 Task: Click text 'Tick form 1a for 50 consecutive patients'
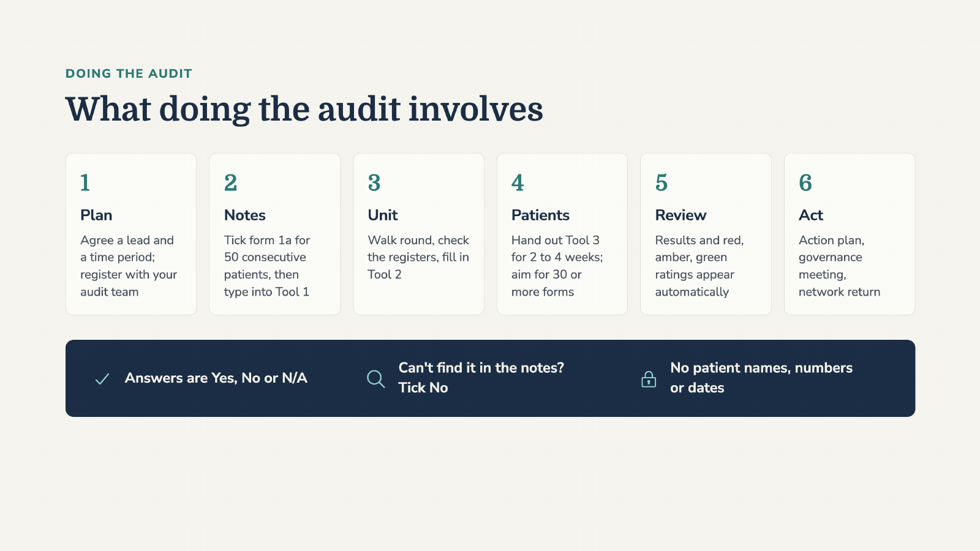267,257
